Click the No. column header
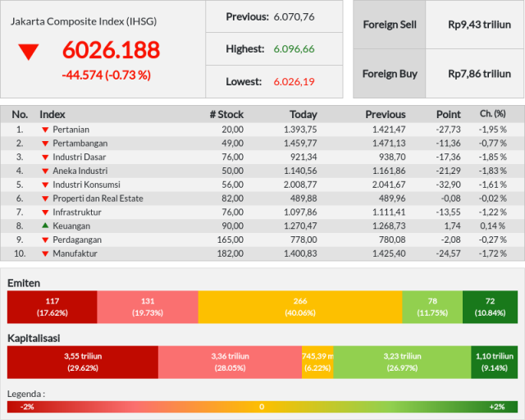Viewport: 525px width, 420px height. [20, 115]
